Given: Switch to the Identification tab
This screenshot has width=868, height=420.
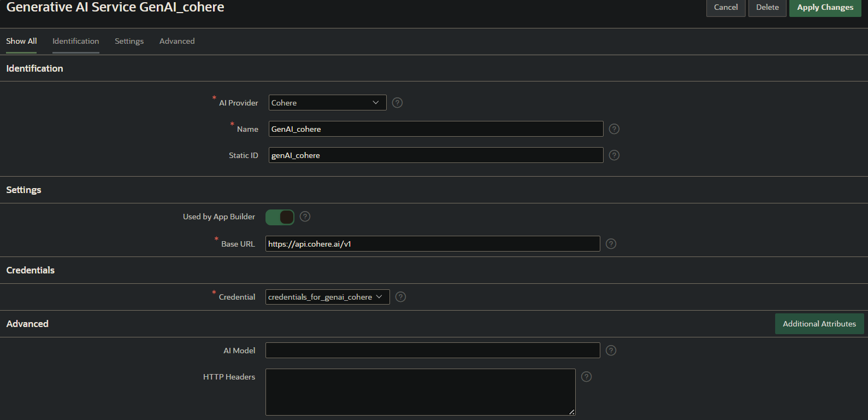Looking at the screenshot, I should coord(76,41).
